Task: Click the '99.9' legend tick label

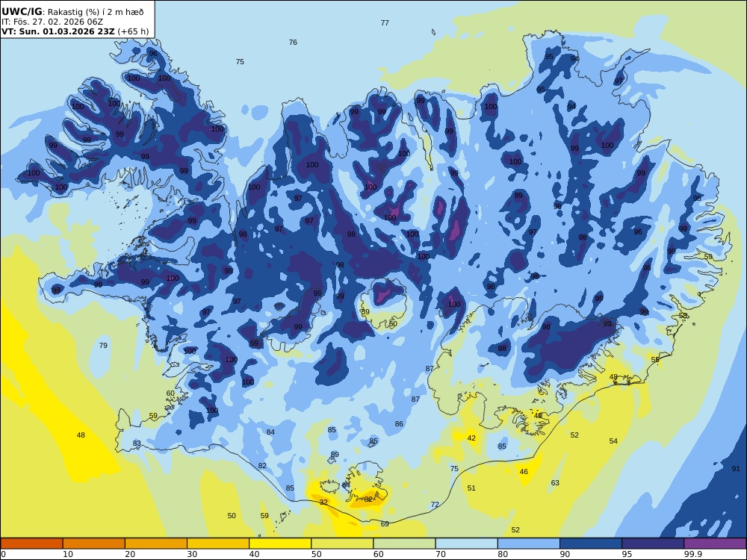Action: (692, 554)
